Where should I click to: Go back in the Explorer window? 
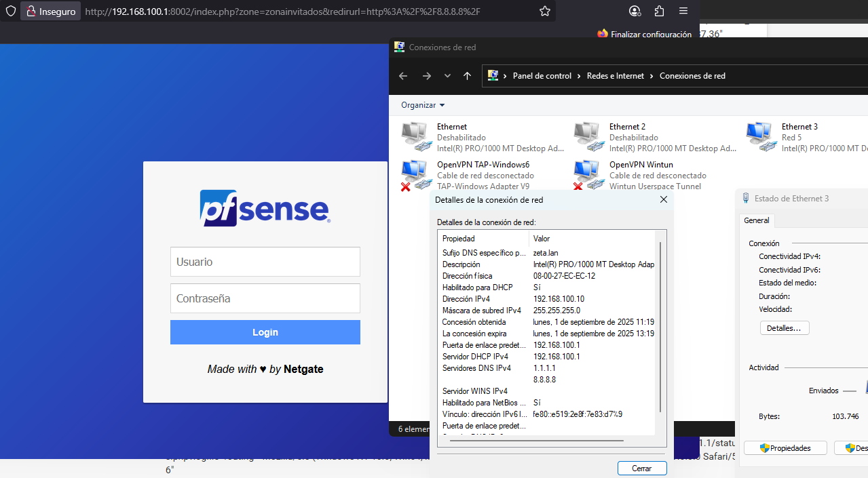(x=403, y=76)
